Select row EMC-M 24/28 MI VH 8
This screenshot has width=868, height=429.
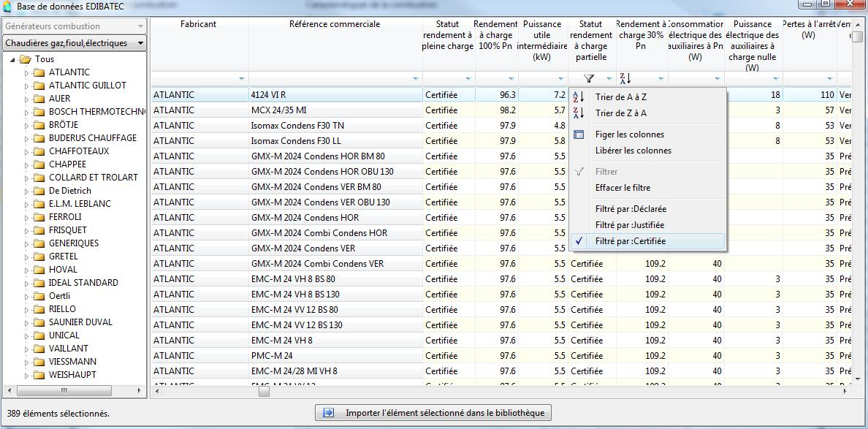[501, 371]
